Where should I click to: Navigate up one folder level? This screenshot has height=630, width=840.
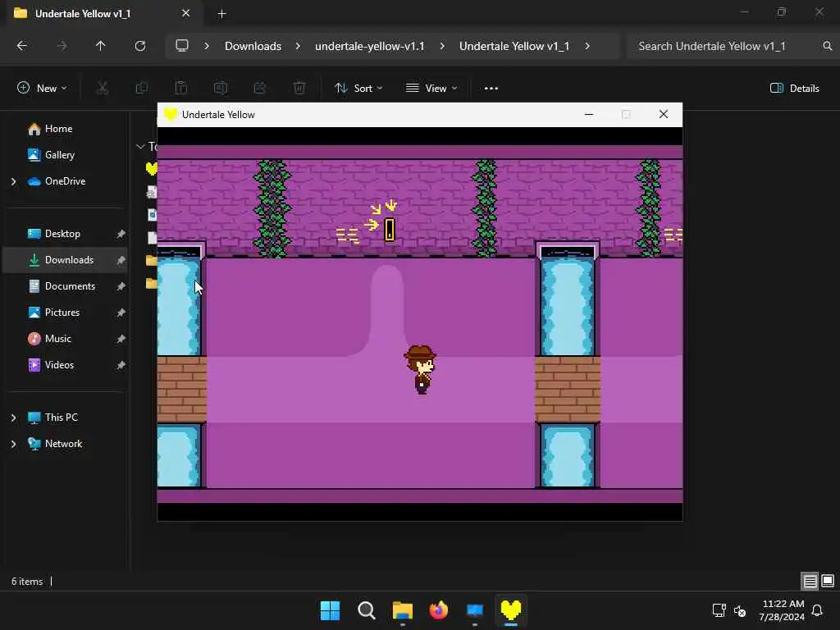(100, 46)
